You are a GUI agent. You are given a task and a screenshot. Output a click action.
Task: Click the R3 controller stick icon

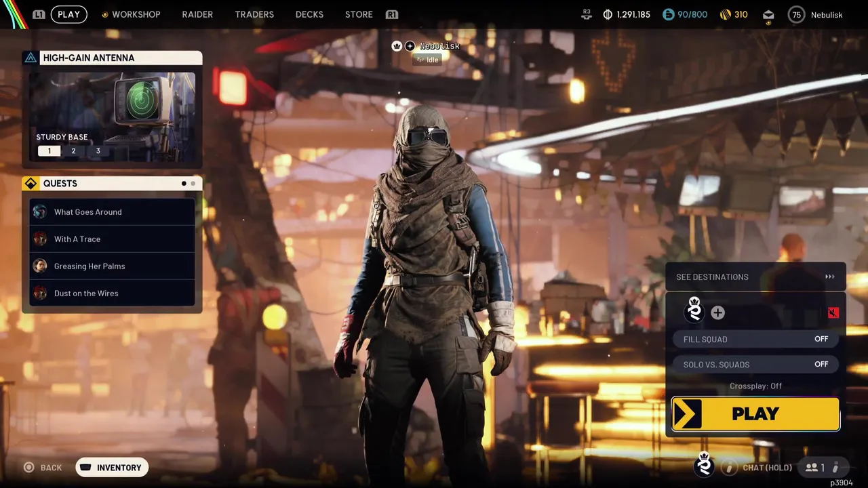click(587, 14)
